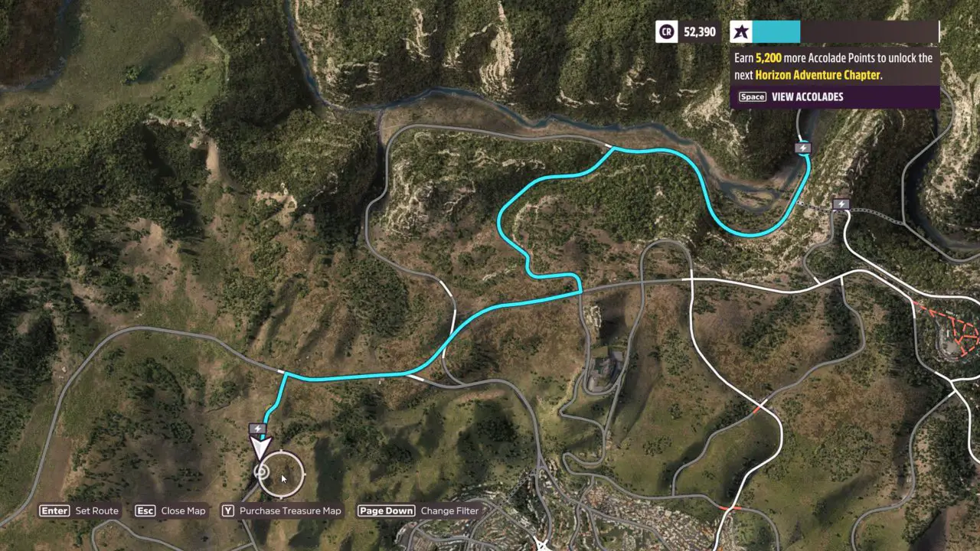This screenshot has height=551, width=980.
Task: Select the lightning marker on the dotted railway
Action: pyautogui.click(x=841, y=204)
